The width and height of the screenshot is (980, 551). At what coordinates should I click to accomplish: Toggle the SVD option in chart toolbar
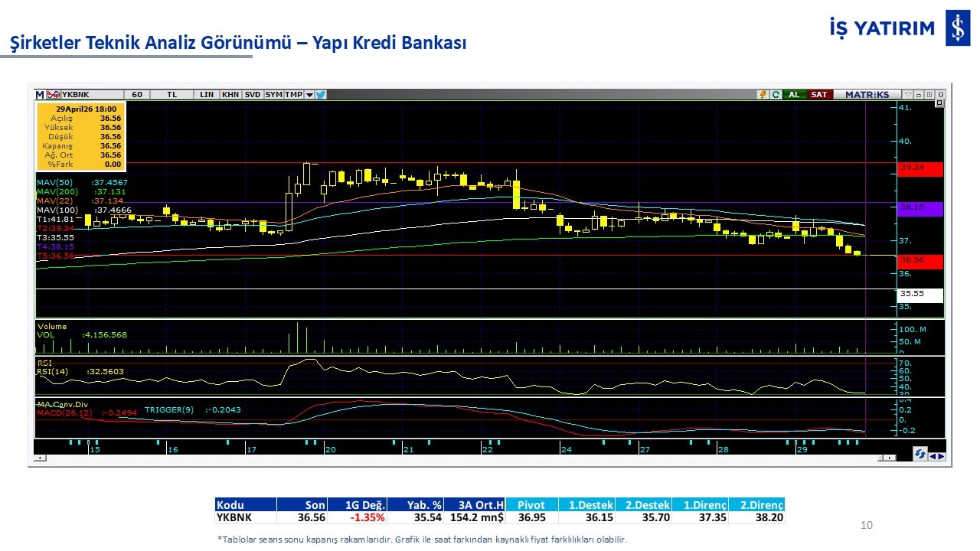pos(253,95)
